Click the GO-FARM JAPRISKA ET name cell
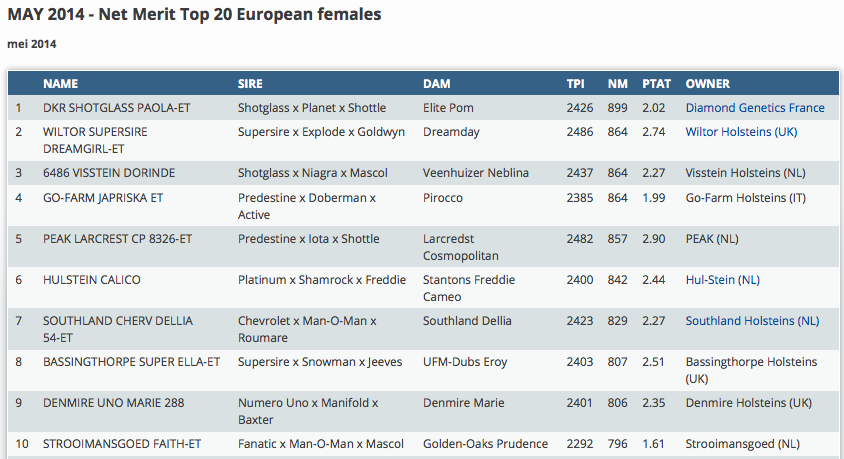This screenshot has height=459, width=844. 103,198
